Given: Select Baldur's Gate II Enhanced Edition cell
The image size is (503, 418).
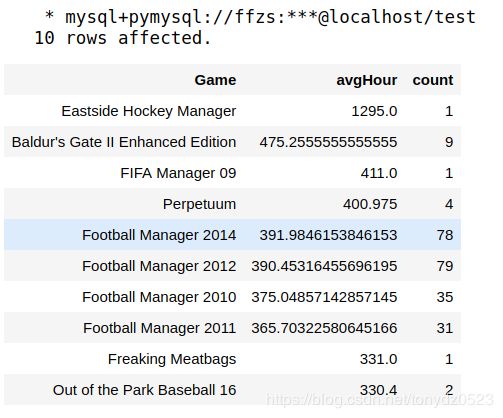Looking at the screenshot, I should tap(124, 142).
